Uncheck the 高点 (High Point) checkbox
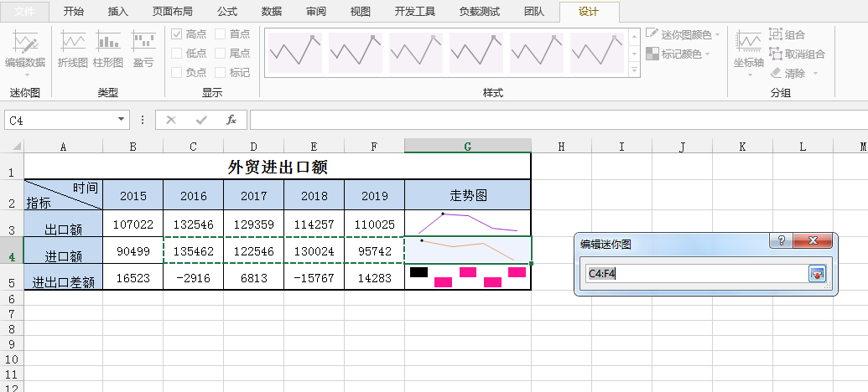This screenshot has height=392, width=868. point(177,34)
